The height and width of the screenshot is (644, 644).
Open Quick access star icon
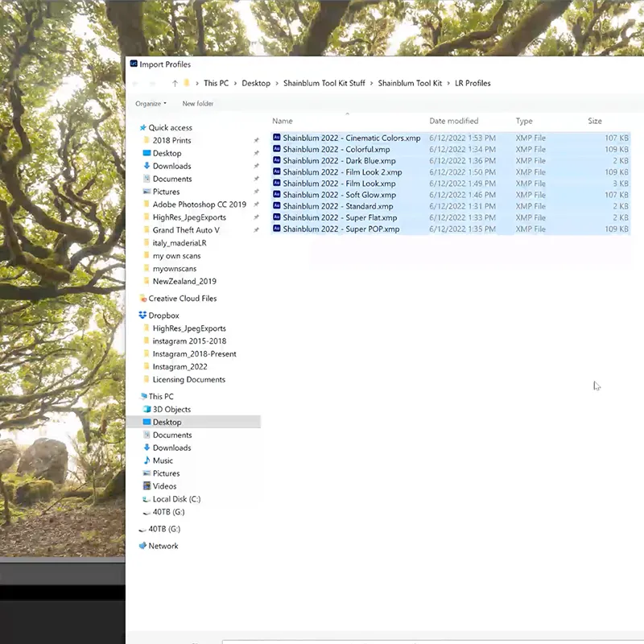pos(143,128)
